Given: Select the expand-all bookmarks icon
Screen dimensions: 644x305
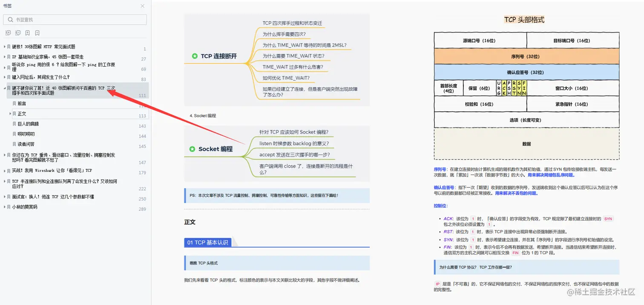Looking at the screenshot, I should 8,32.
